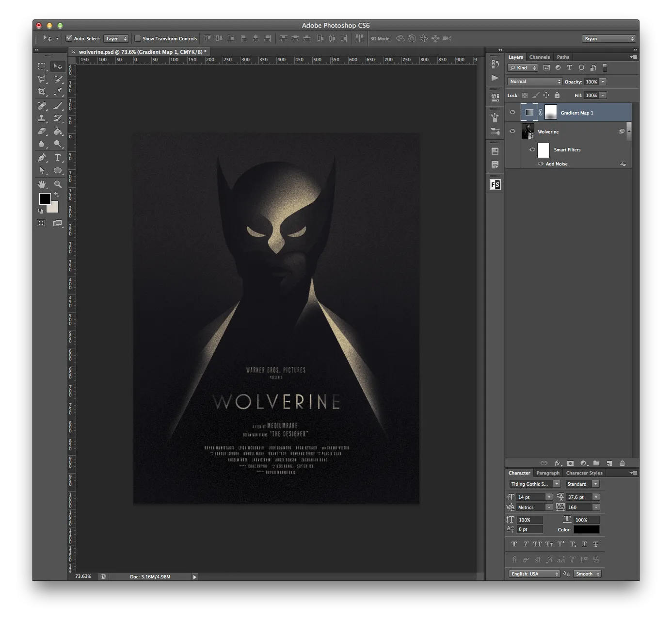Click the Gradient Map 1 layer mask thumbnail
The width and height of the screenshot is (672, 624).
[x=551, y=113]
